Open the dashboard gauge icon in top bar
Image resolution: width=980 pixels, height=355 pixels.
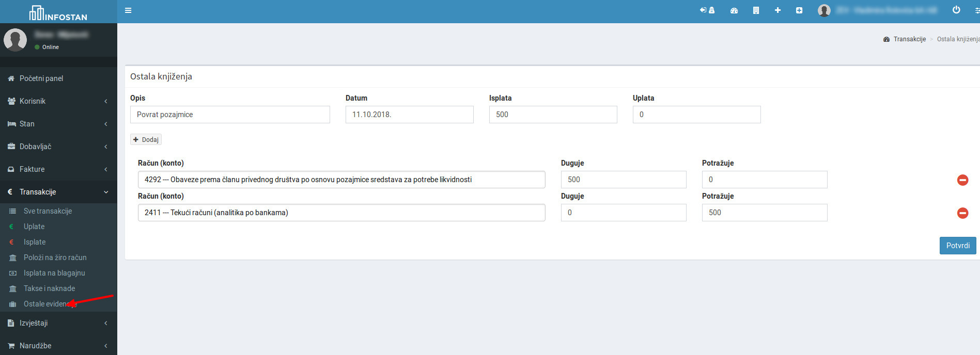[x=734, y=10]
